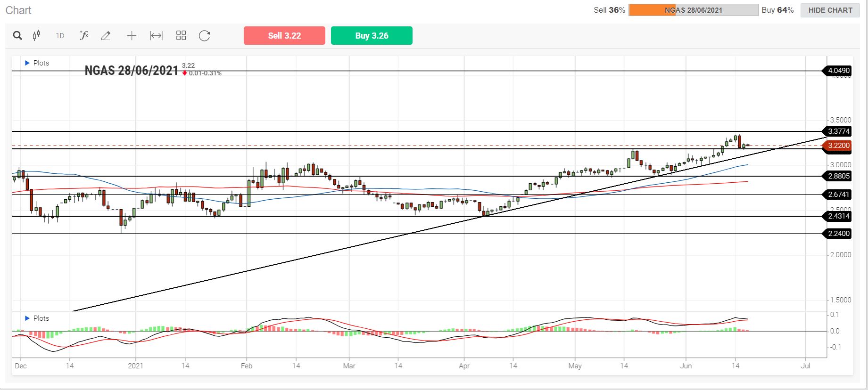The width and height of the screenshot is (868, 390).
Task: Open the grid layout icon
Action: (181, 36)
